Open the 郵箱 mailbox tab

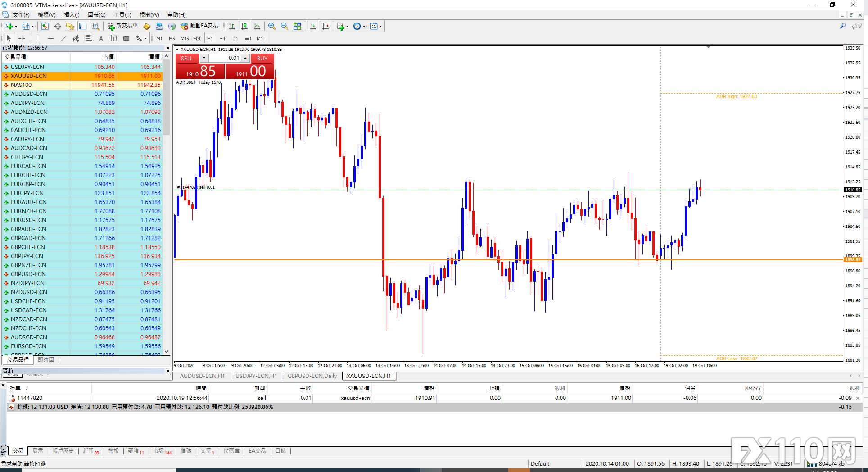[136, 451]
